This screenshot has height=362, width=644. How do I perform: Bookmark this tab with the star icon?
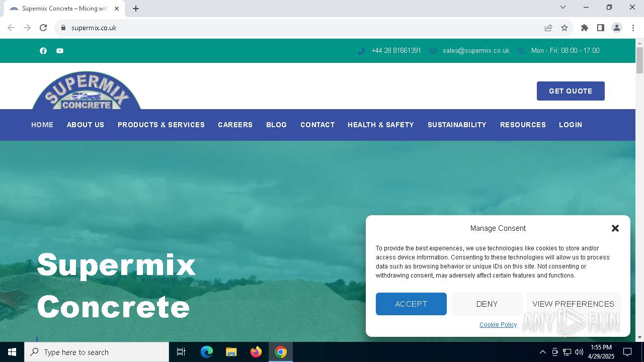565,28
